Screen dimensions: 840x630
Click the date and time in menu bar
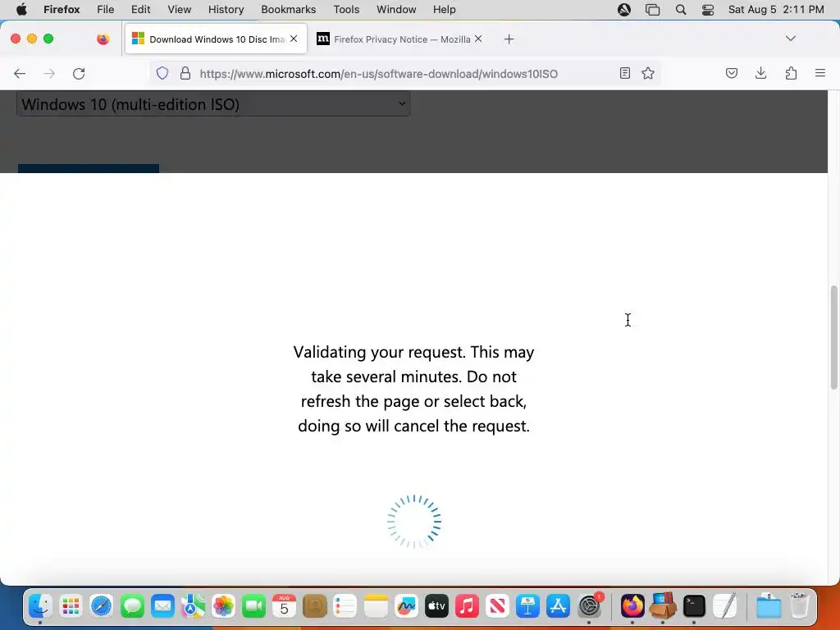(x=776, y=10)
